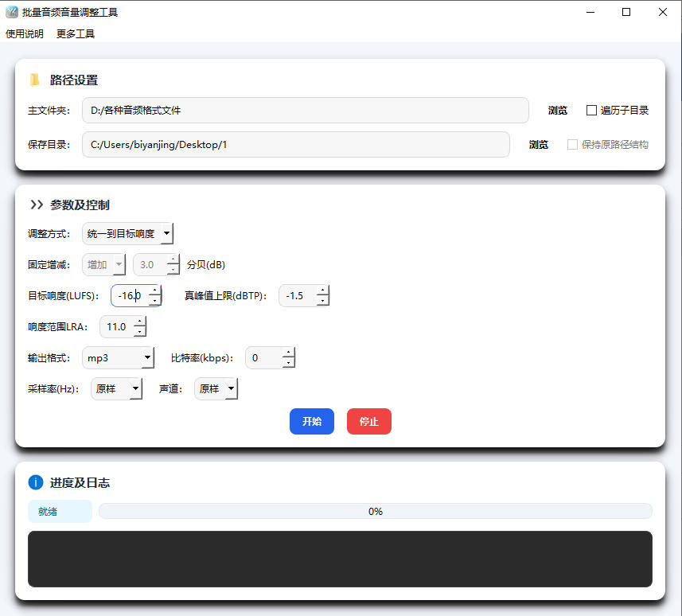
Task: Click the application icon in the title bar
Action: coord(10,11)
